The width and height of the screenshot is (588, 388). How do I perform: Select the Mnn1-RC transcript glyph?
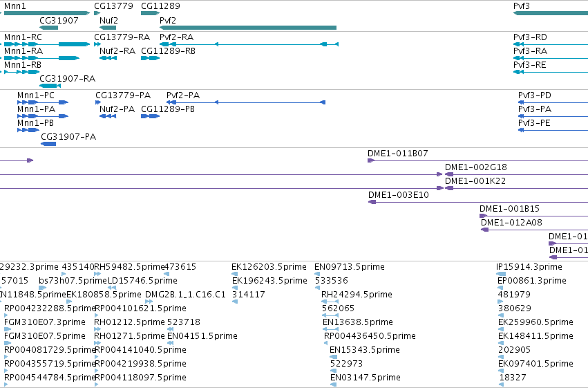[47, 44]
